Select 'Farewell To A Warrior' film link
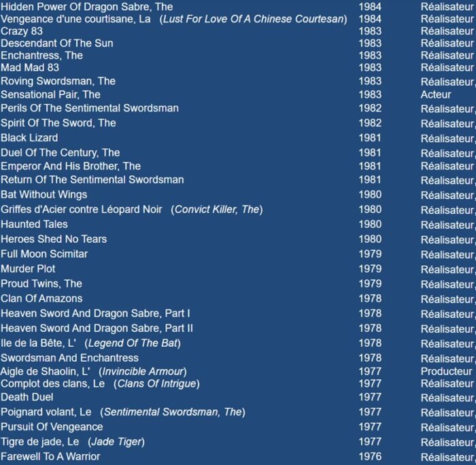Screen dimensions: 476x465 click(x=50, y=438)
